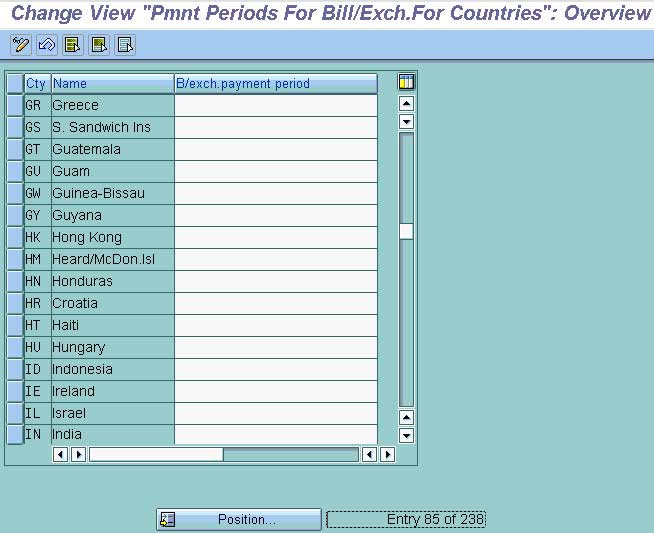Click the 'HU' country code cell
Viewport: 654px width, 533px height.
38,347
